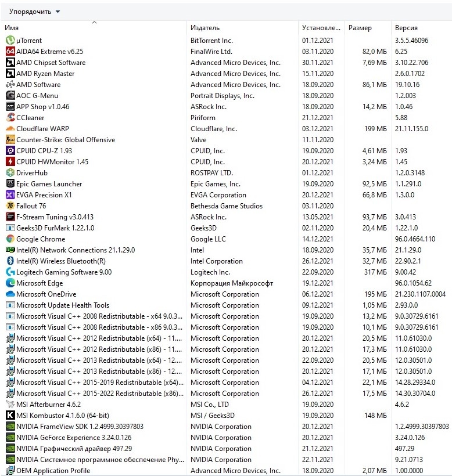
Task: Click the AMD Chipset Software icon
Action: pyautogui.click(x=10, y=63)
